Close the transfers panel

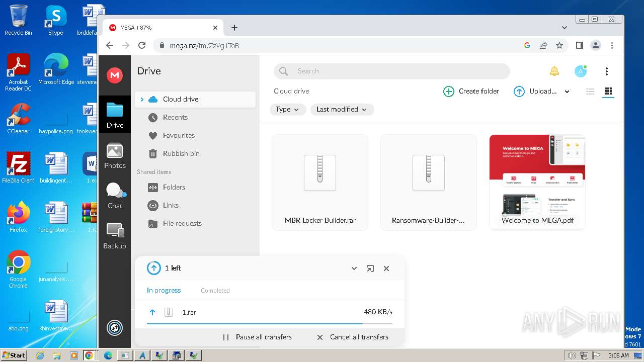click(x=386, y=268)
